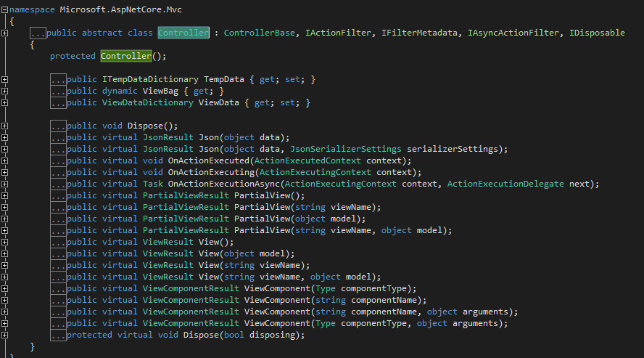Click the ViewDataDictionary type name
Viewport: 644px width, 358px height.
pos(148,103)
